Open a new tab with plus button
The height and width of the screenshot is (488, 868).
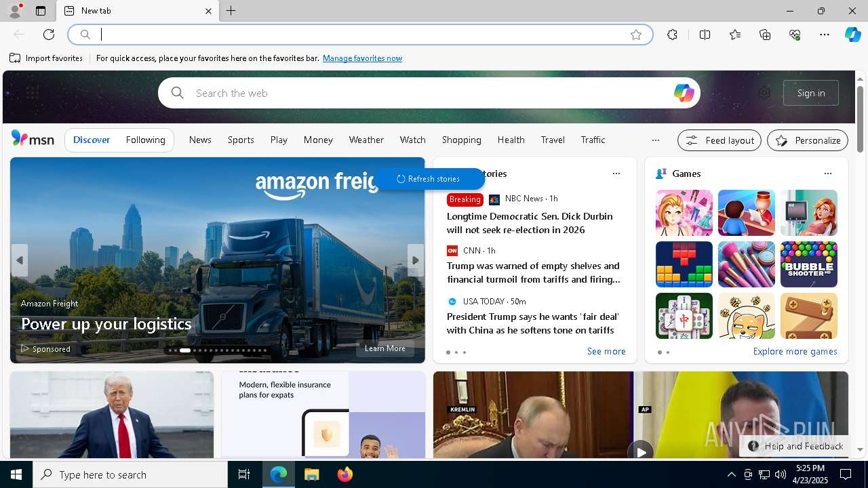(x=231, y=11)
